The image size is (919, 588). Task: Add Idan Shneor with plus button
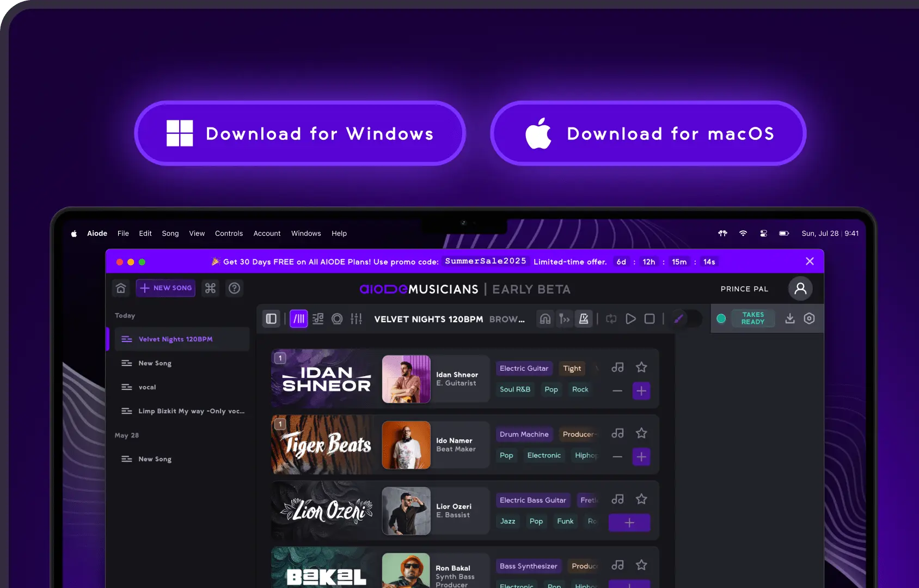641,391
